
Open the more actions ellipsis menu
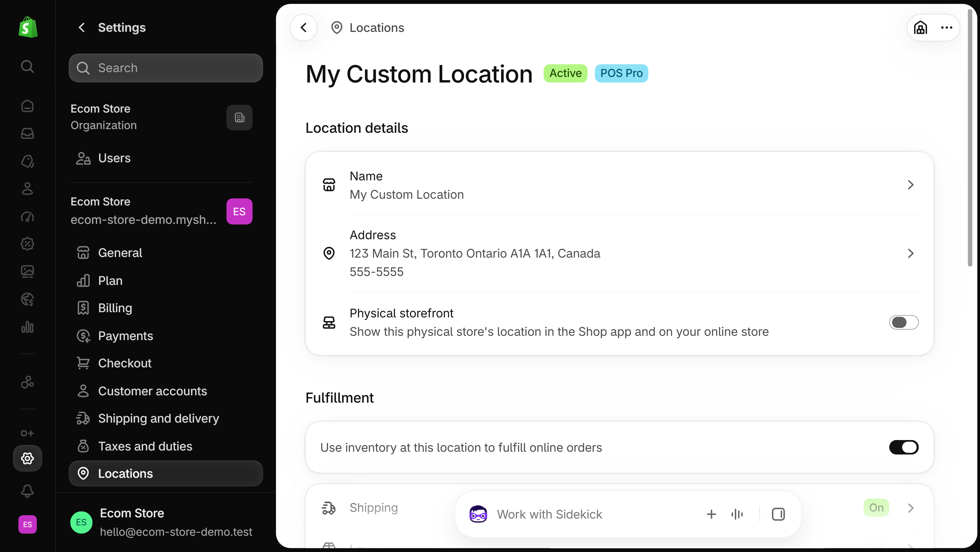tap(947, 27)
